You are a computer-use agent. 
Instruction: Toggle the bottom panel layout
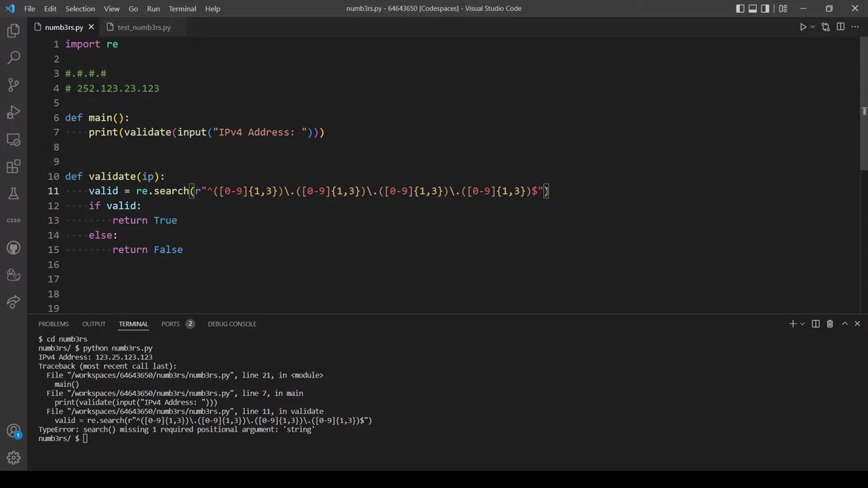753,9
